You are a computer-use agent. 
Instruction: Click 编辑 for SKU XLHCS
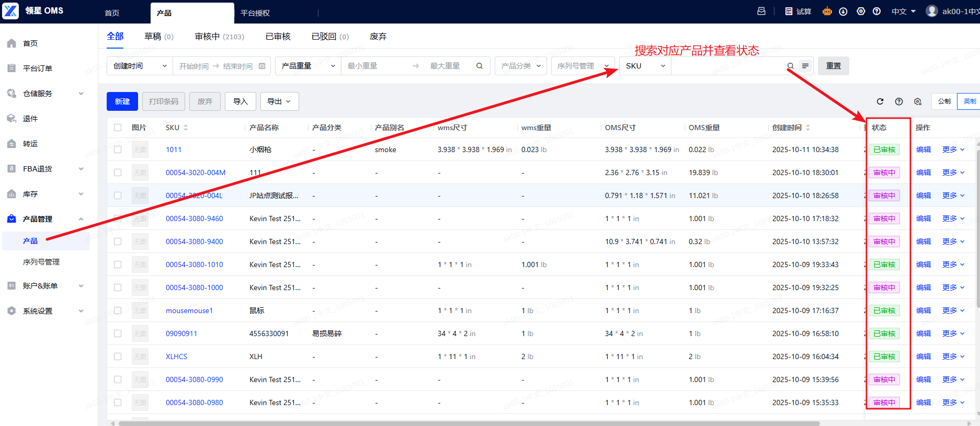pyautogui.click(x=924, y=356)
